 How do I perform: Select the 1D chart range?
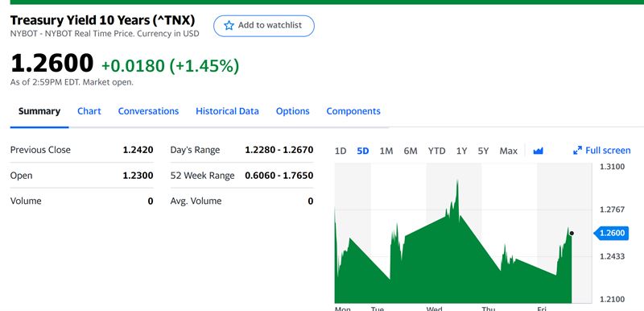[341, 151]
